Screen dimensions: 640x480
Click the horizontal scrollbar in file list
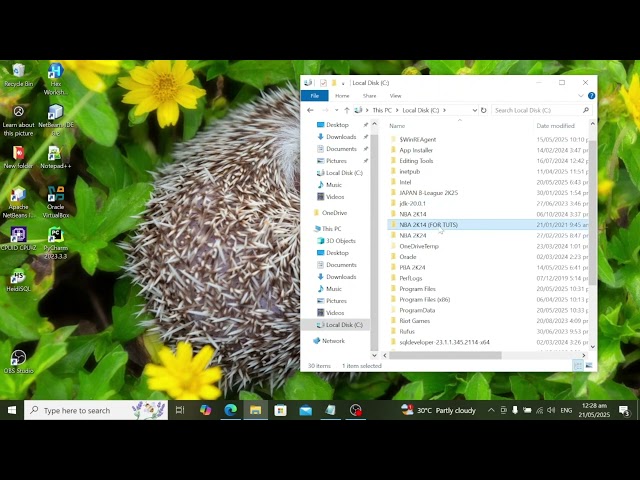tap(445, 356)
